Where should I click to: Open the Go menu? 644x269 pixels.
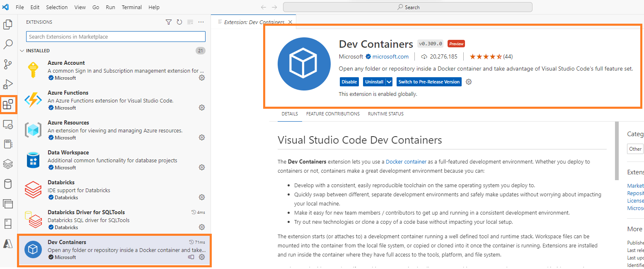[96, 7]
